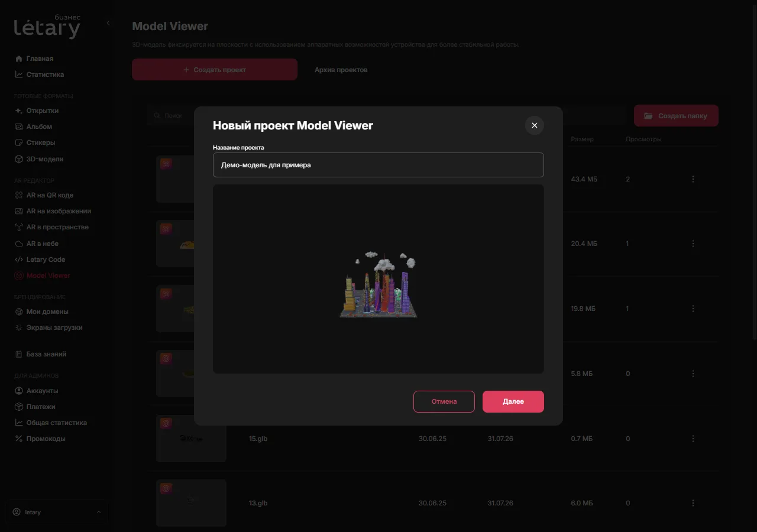This screenshot has height=532, width=757.
Task: Open Letary Code section
Action: pos(46,259)
